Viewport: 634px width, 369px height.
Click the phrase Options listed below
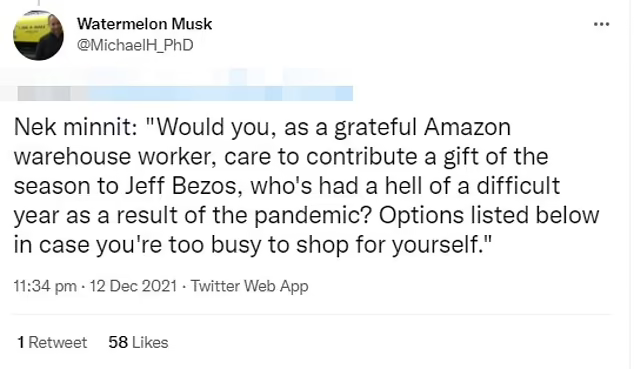point(489,215)
